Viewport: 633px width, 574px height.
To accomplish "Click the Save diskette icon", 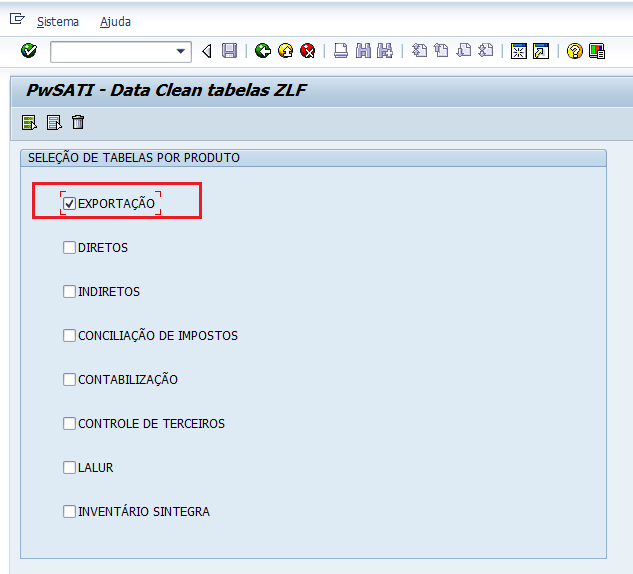I will [230, 51].
